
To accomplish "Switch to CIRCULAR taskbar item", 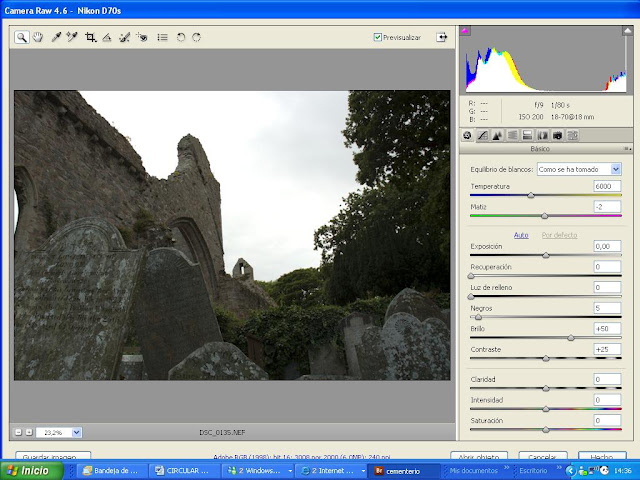I will 184,471.
